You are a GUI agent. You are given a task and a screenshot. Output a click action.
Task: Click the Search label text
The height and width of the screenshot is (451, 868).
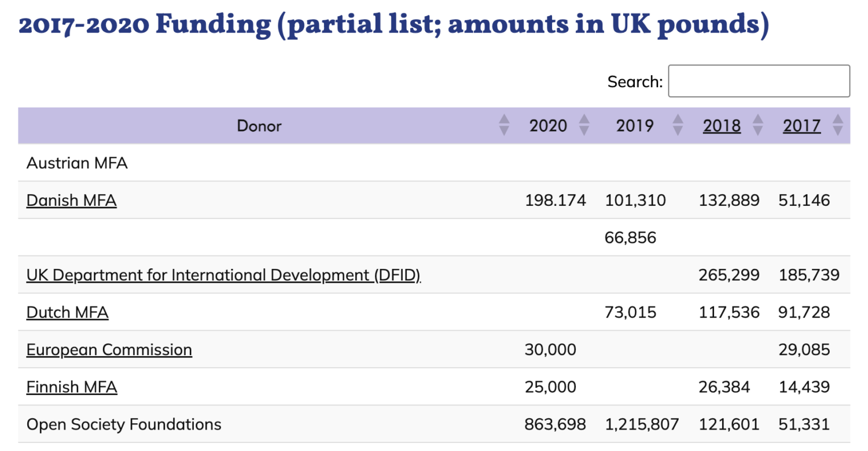click(x=634, y=82)
